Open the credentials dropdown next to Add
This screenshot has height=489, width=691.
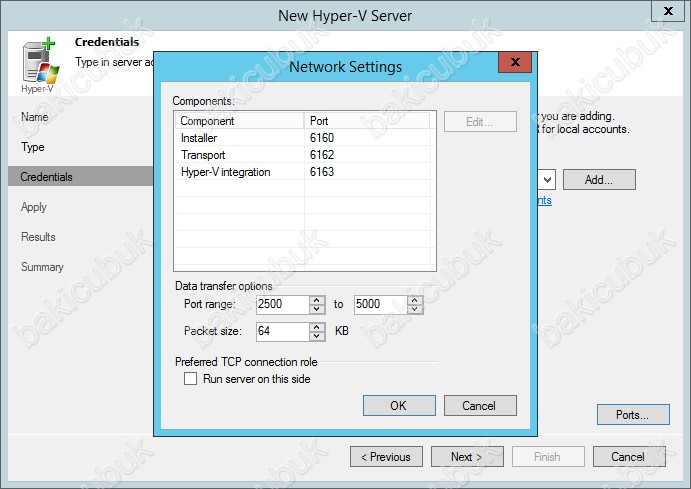[x=547, y=180]
